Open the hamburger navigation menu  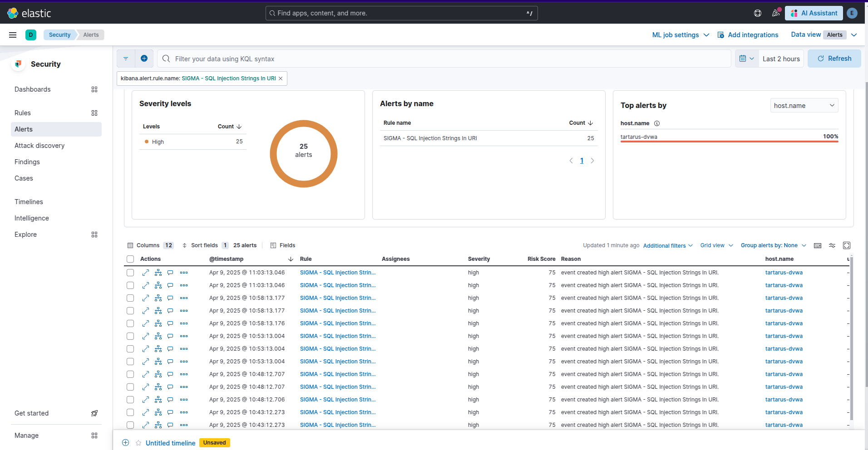point(13,35)
